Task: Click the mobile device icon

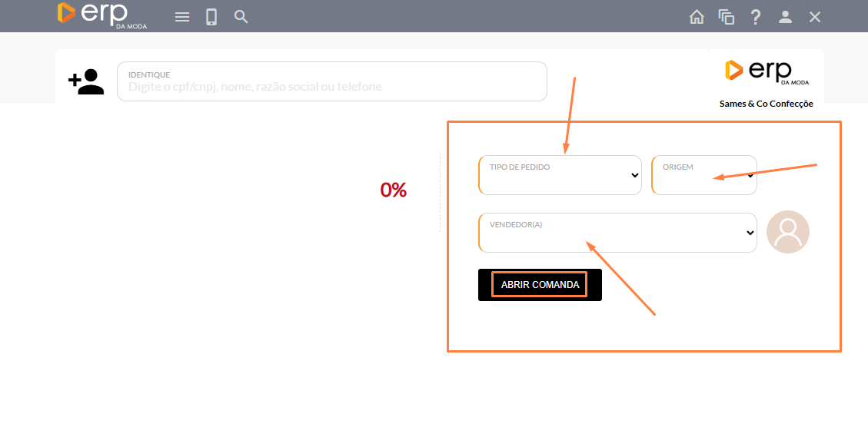Action: point(211,17)
